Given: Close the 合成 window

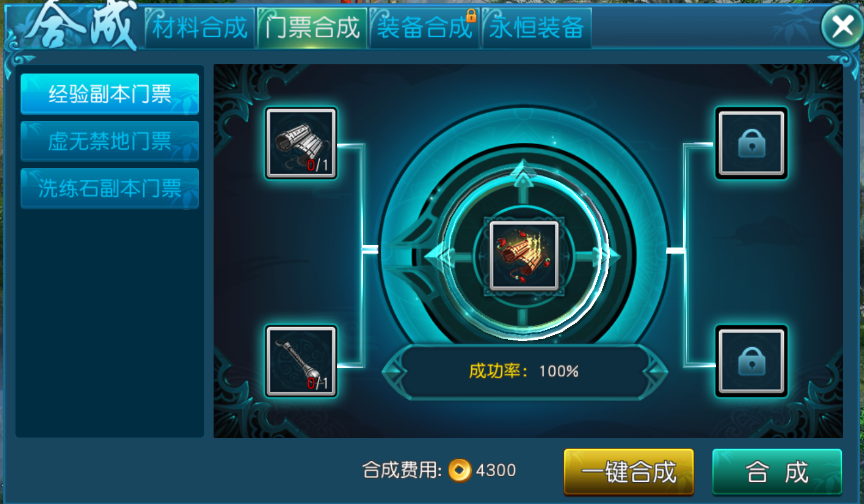Looking at the screenshot, I should 842,25.
